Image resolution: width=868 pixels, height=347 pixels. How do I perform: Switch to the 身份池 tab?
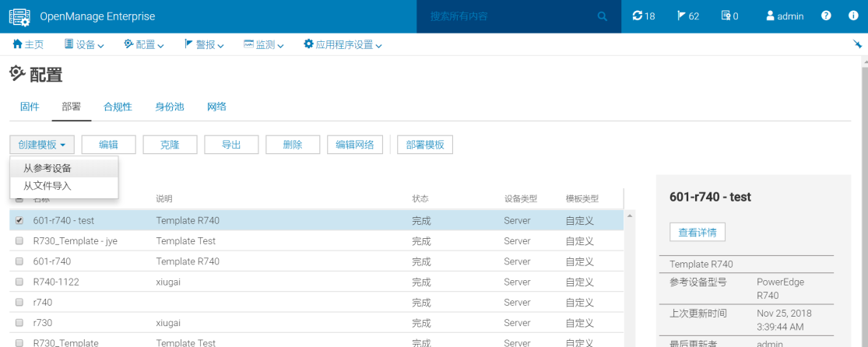[x=170, y=107]
